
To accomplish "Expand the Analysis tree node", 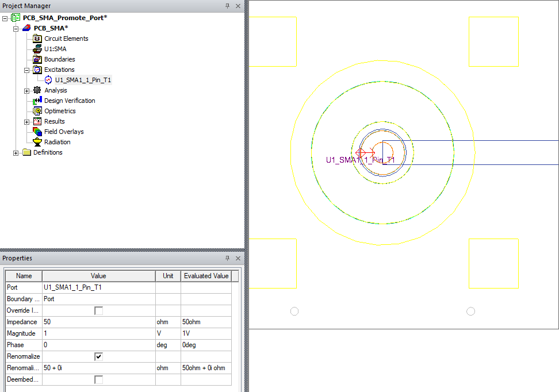I will coord(27,90).
